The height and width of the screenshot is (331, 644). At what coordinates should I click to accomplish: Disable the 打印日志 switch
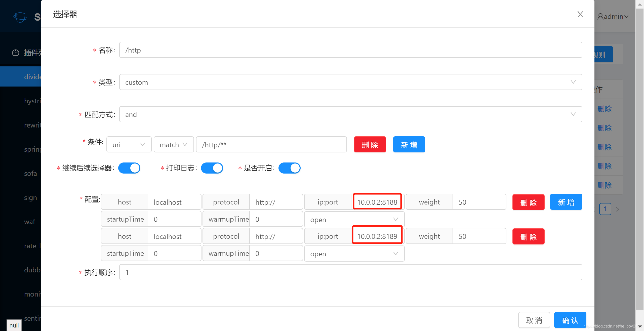212,168
